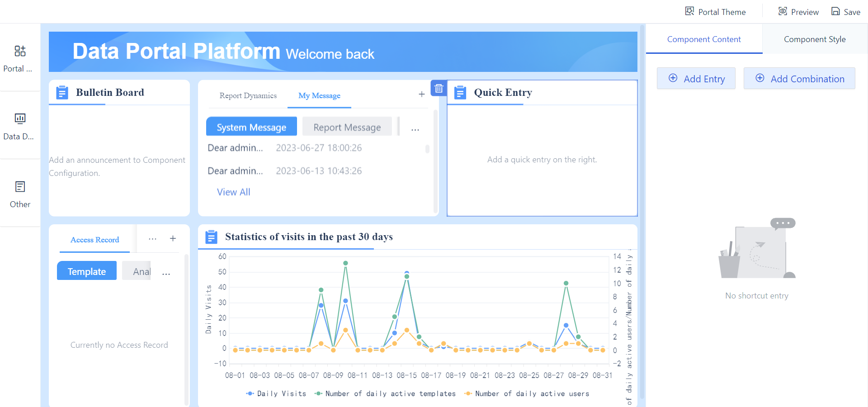Click the Add Entry button
Viewport: 868px width, 407px height.
point(696,78)
